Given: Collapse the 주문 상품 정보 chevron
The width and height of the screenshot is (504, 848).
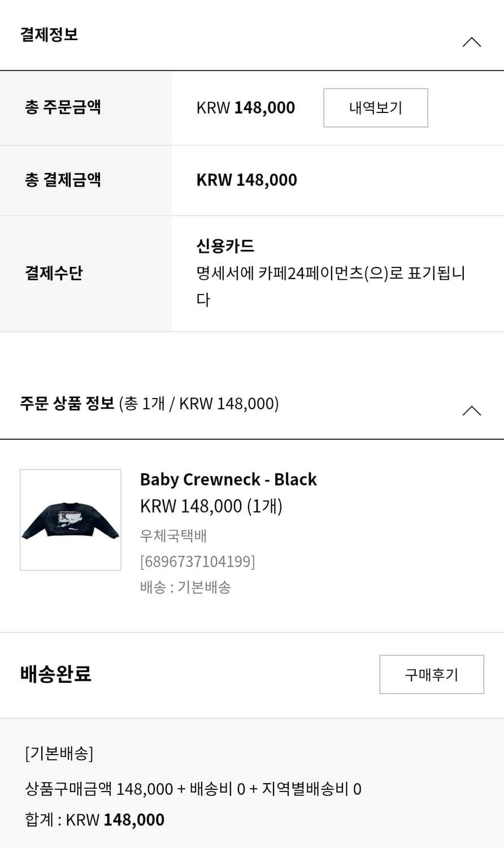Looking at the screenshot, I should point(471,410).
